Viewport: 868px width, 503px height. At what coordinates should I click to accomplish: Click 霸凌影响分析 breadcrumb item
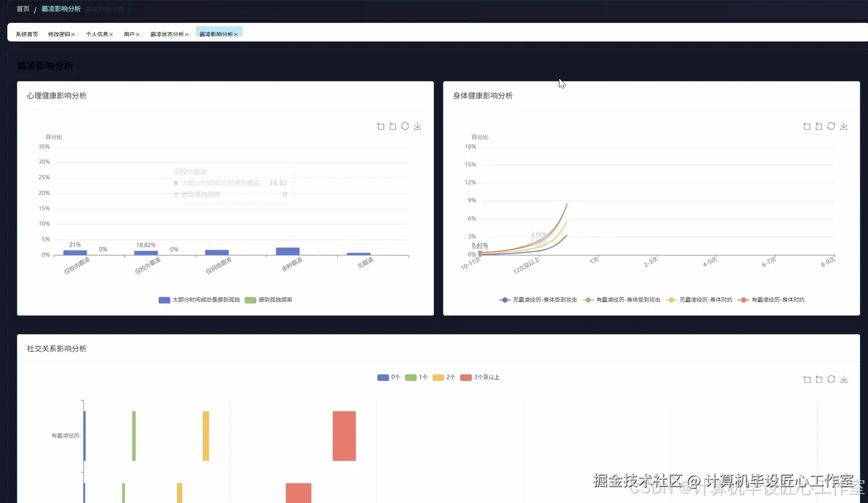[x=61, y=9]
